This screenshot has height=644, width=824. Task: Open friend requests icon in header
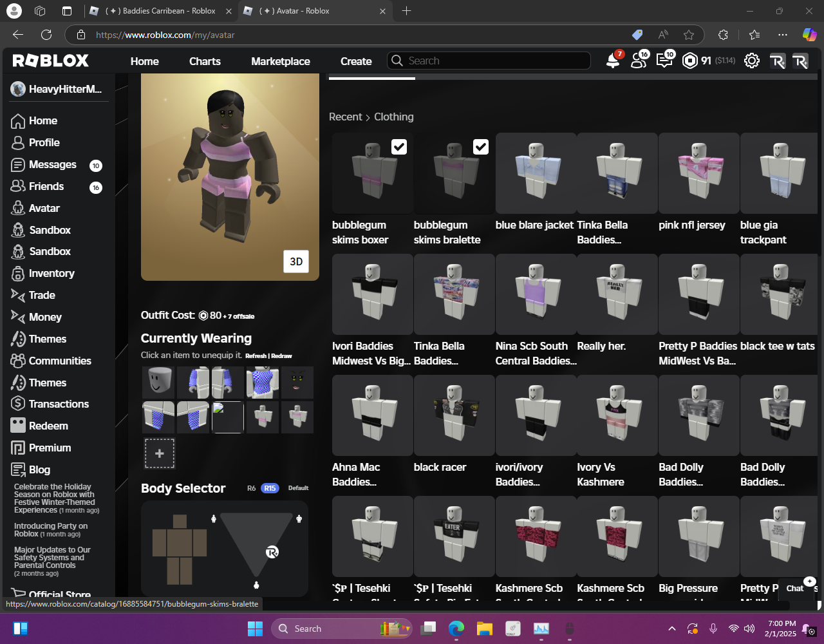639,61
